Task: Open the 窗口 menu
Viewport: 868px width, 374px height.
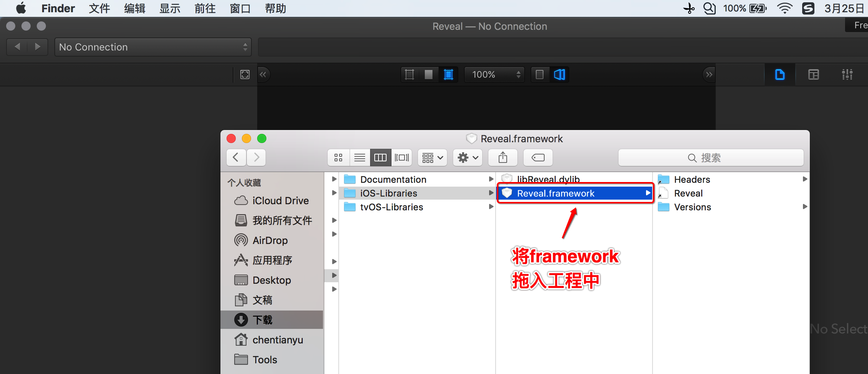Action: coord(240,8)
